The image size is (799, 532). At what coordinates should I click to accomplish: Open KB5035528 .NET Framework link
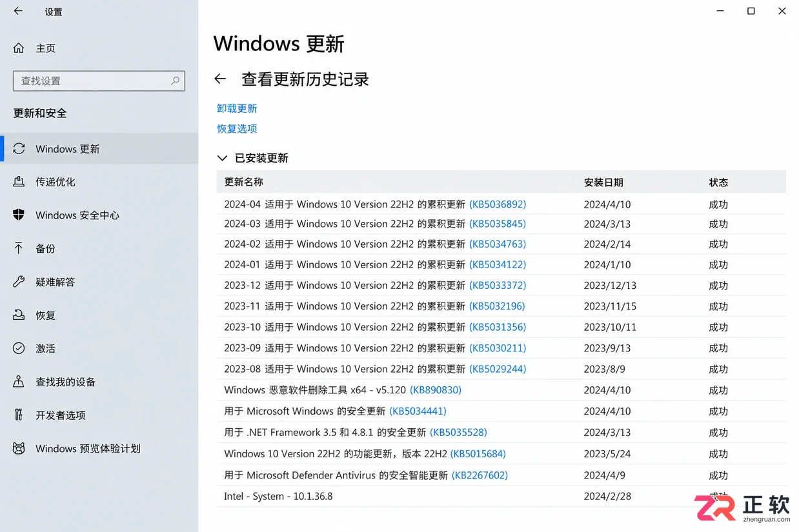pyautogui.click(x=458, y=432)
